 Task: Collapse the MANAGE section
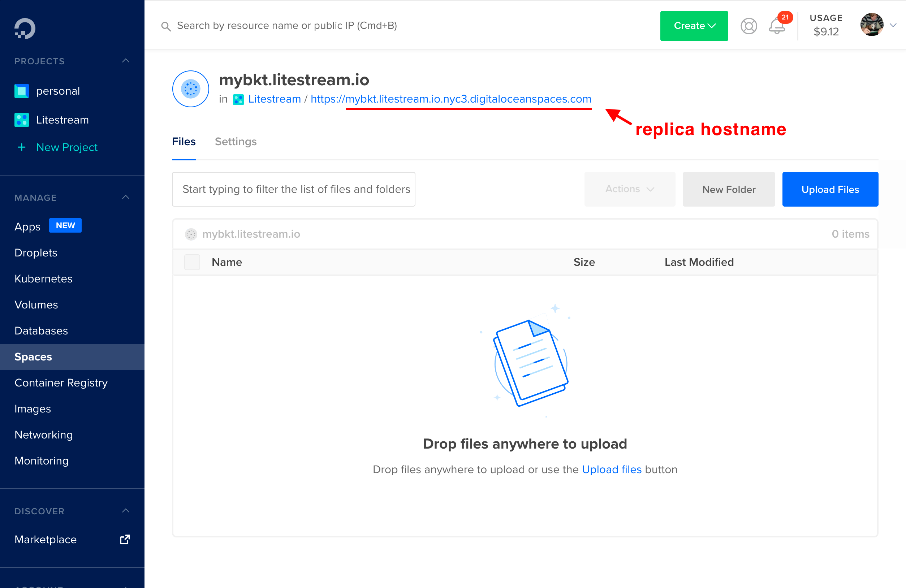coord(126,197)
